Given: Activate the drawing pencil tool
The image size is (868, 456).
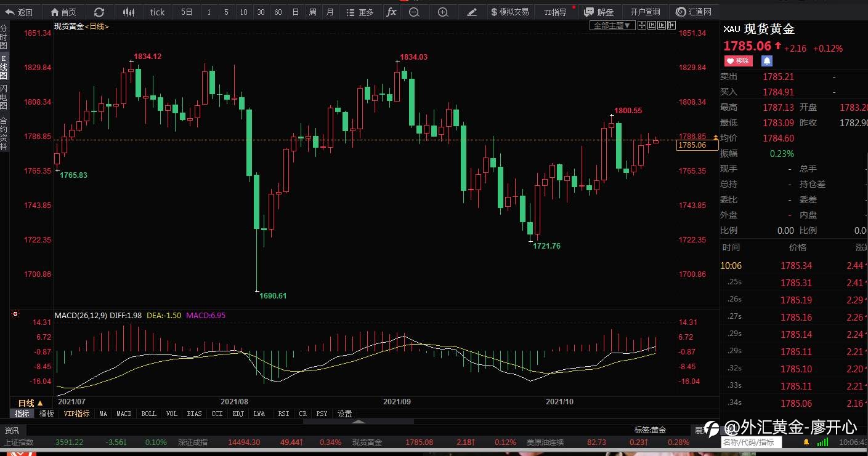Looking at the screenshot, I should 472,12.
